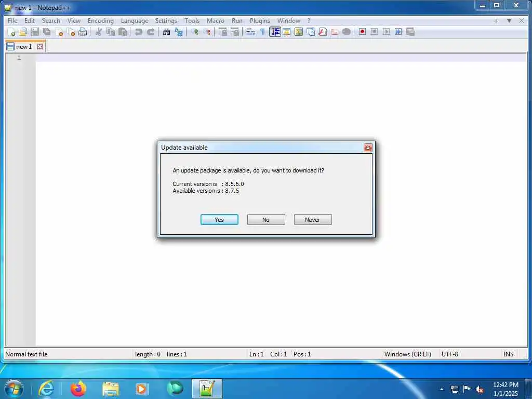Open the Tools menu
Screen dimensions: 532x399
[x=192, y=21]
